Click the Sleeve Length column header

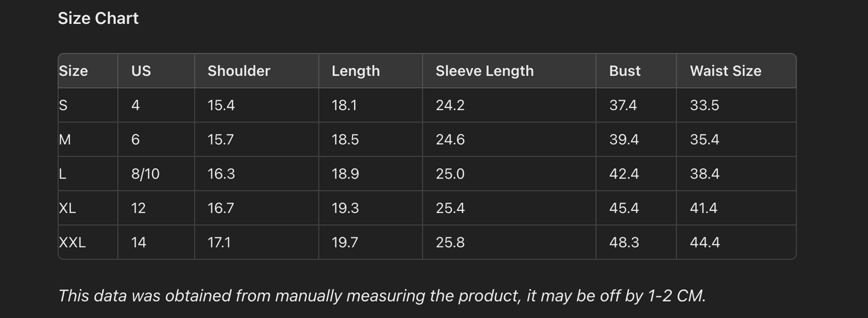click(484, 71)
